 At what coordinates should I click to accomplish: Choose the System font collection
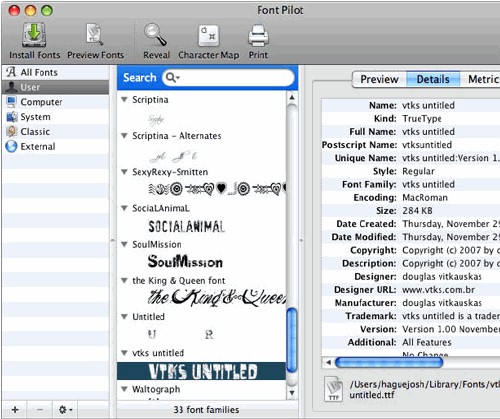click(x=55, y=117)
